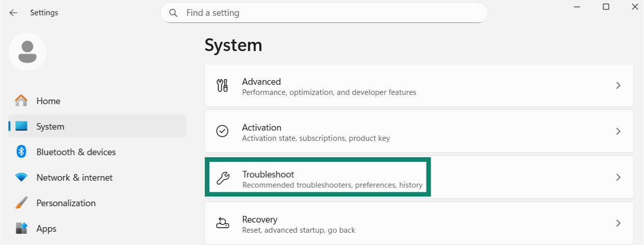644x245 pixels.
Task: Click the Apps icon in sidebar
Action: coord(21,228)
